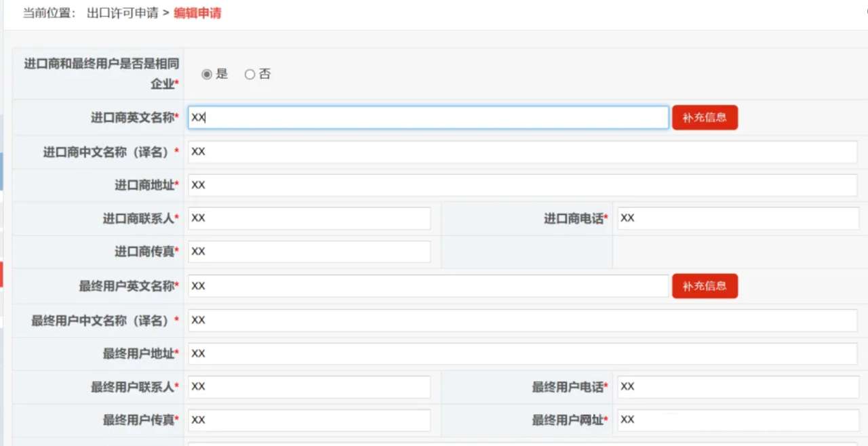Screen dimensions: 868x446
Task: Click 编辑申请 breadcrumb text
Action: coord(197,13)
